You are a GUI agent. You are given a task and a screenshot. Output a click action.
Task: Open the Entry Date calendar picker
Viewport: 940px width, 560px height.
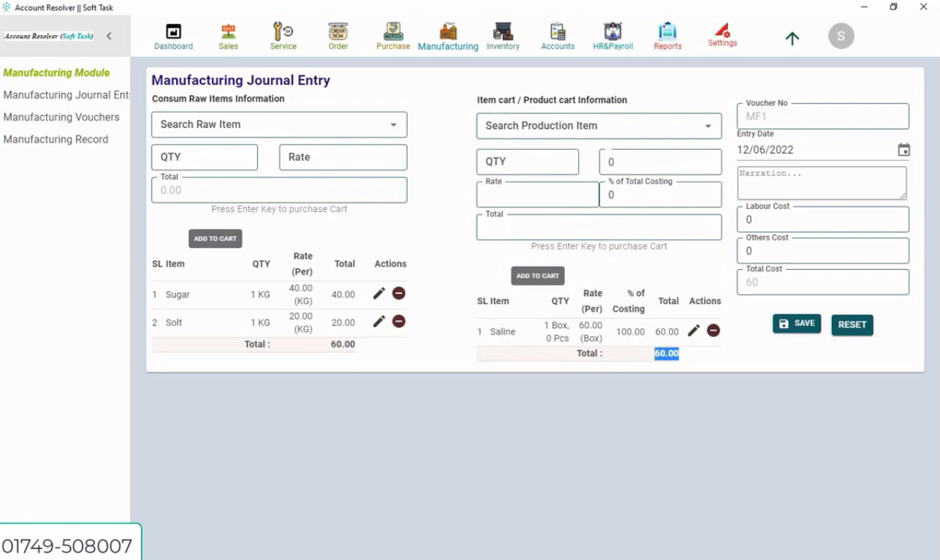coord(903,149)
